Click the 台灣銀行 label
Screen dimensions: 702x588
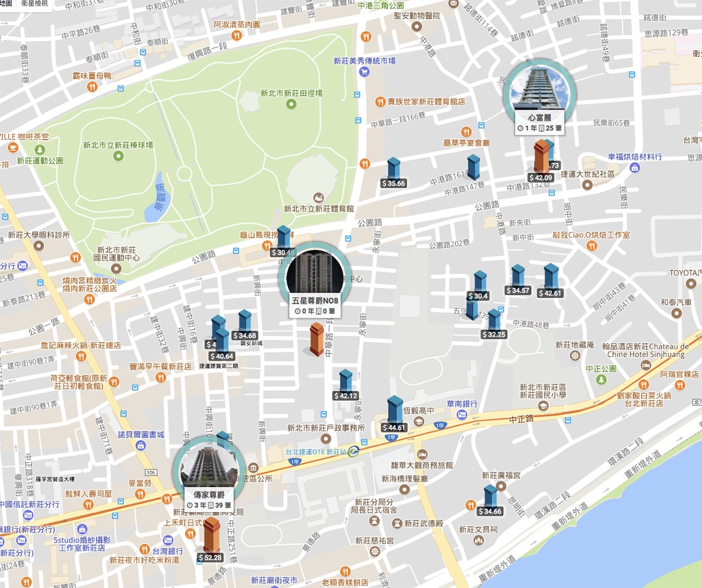tap(168, 551)
